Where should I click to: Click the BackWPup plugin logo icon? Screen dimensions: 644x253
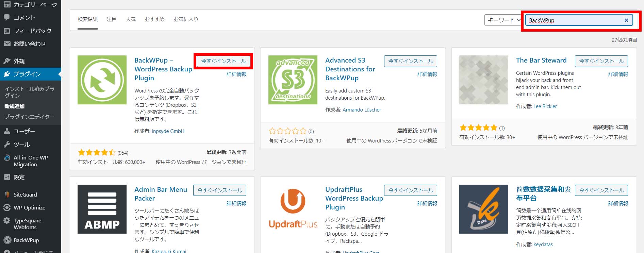click(102, 80)
